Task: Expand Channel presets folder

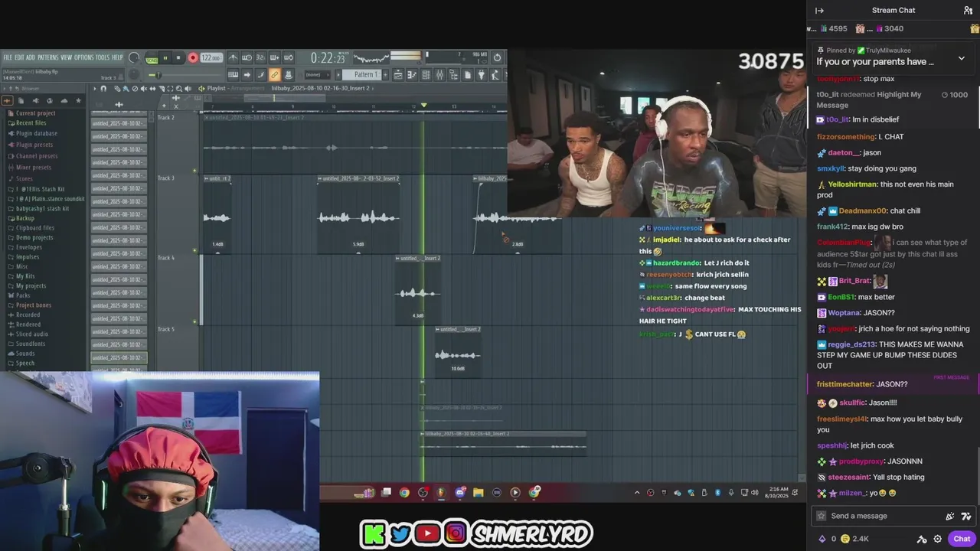Action: point(36,156)
